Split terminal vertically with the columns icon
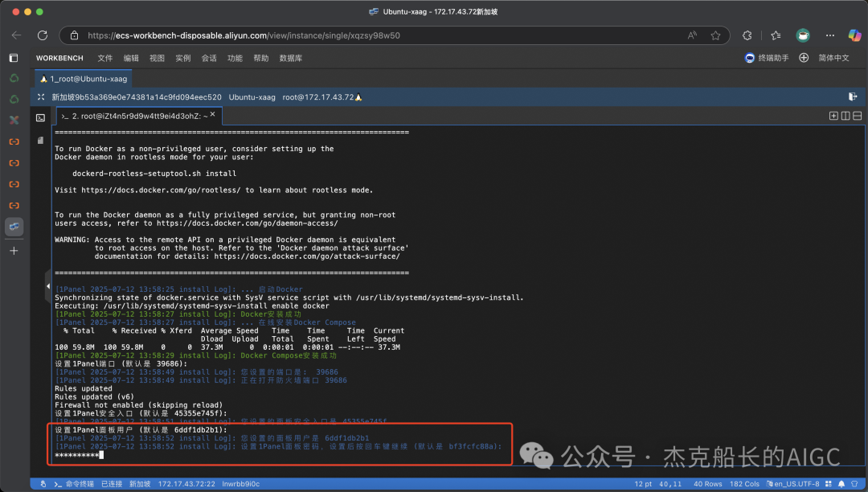868x492 pixels. (845, 116)
